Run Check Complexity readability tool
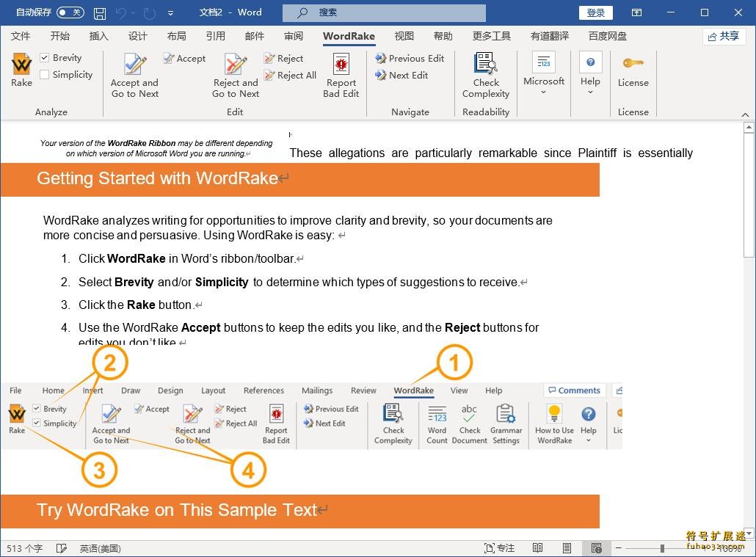This screenshot has width=756, height=557. (x=485, y=76)
